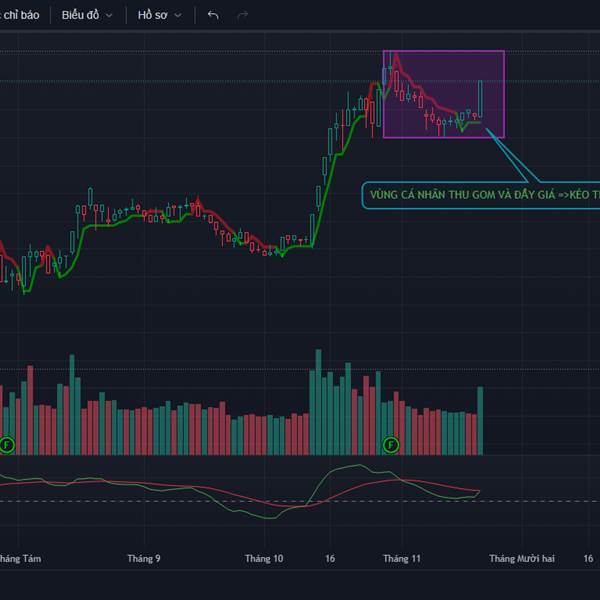Open the 'Hồ sơ' menu
The image size is (600, 600).
click(160, 15)
